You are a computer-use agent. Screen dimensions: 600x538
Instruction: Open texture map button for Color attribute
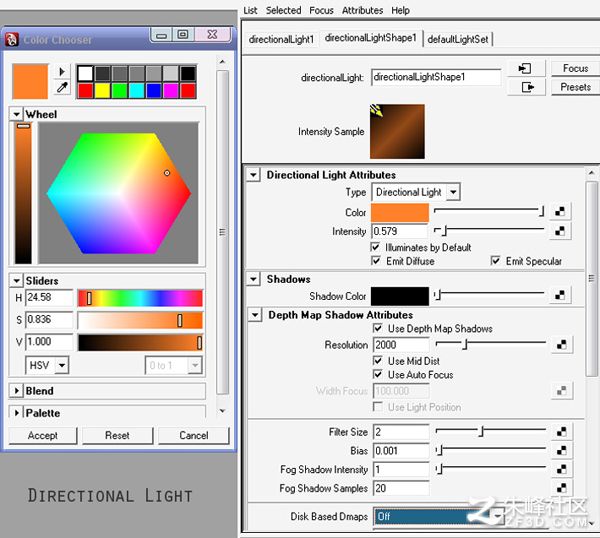click(560, 211)
